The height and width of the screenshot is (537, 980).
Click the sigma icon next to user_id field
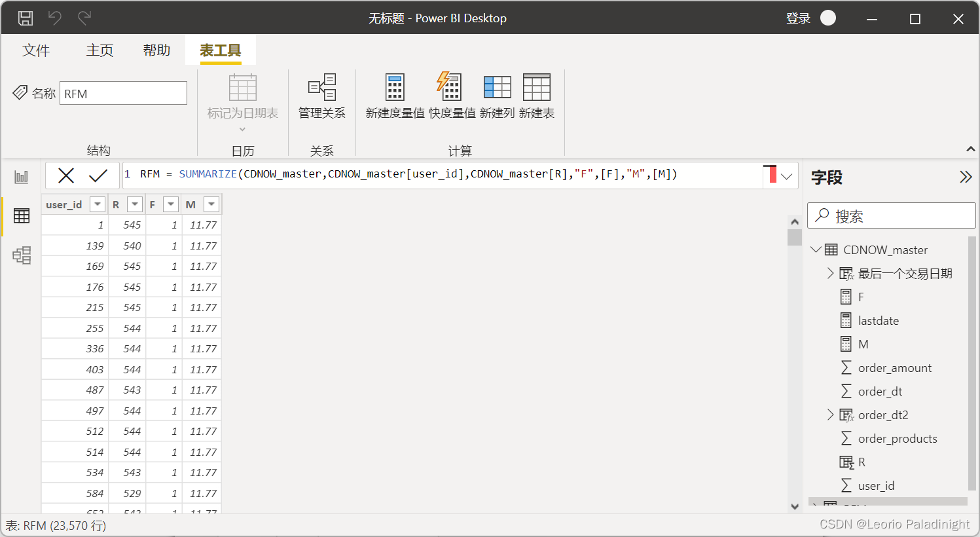(x=846, y=486)
